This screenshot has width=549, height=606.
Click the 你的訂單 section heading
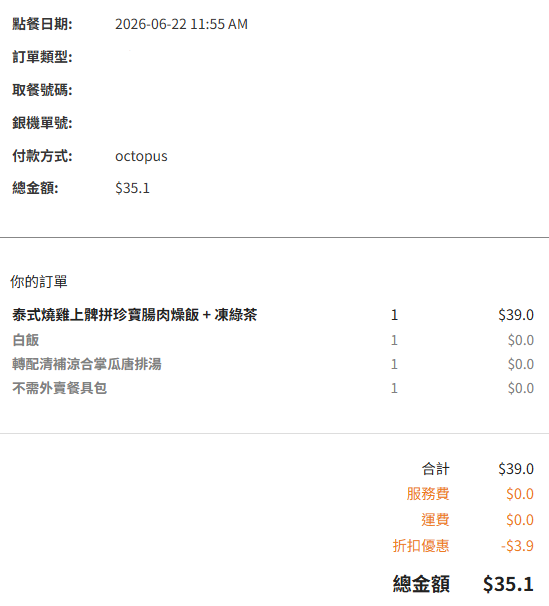click(x=39, y=281)
